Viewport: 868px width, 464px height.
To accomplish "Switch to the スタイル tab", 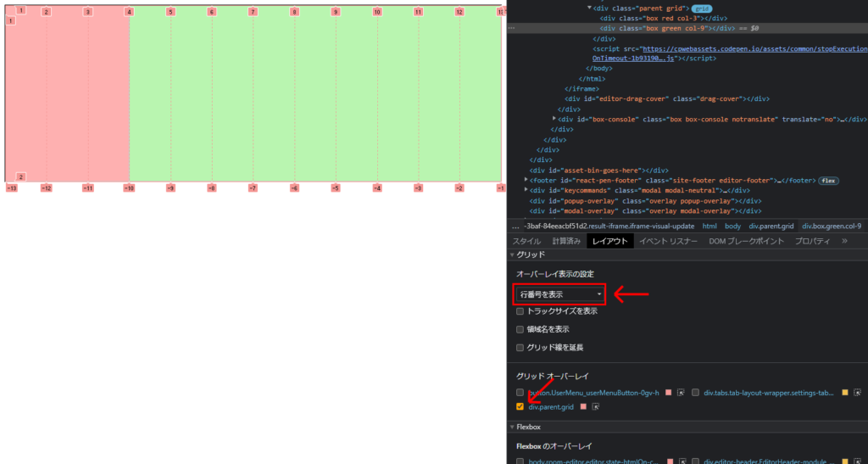I will (526, 241).
